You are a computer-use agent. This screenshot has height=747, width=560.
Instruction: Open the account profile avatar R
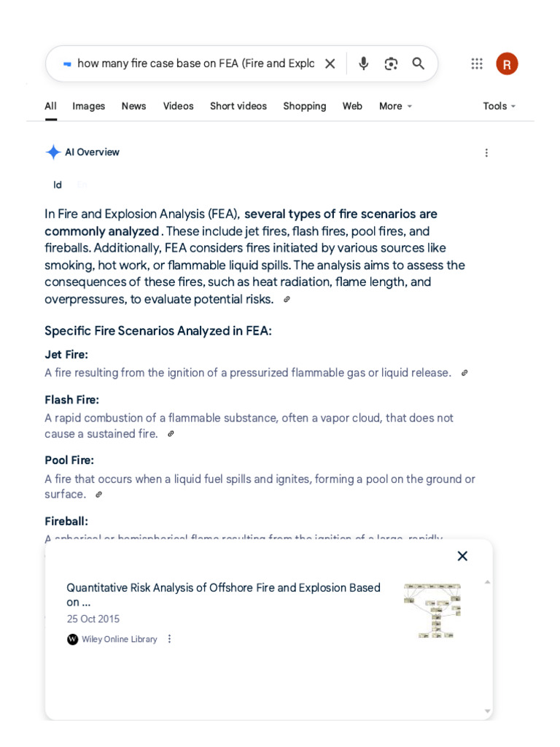pyautogui.click(x=507, y=64)
